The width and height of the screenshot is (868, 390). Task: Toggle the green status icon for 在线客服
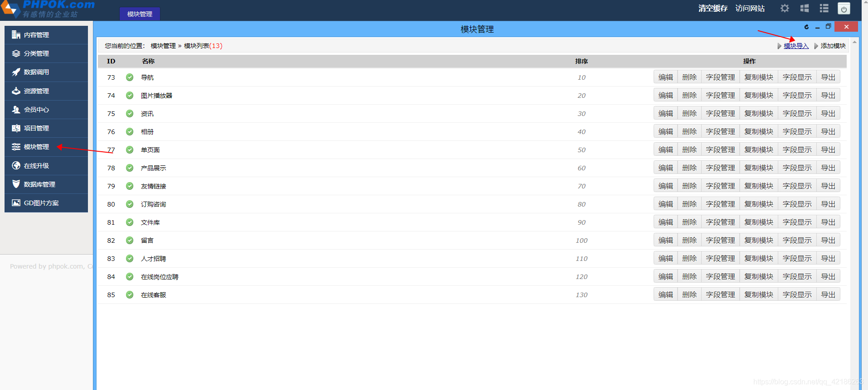coord(130,295)
